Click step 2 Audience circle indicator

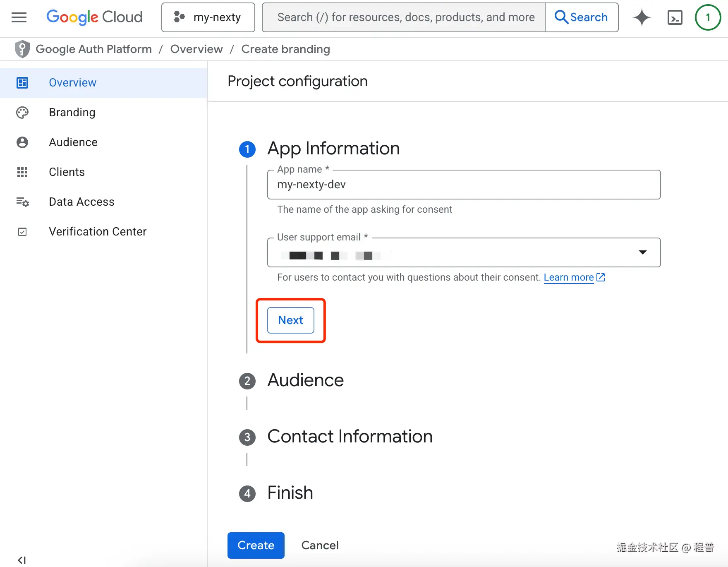click(x=247, y=381)
